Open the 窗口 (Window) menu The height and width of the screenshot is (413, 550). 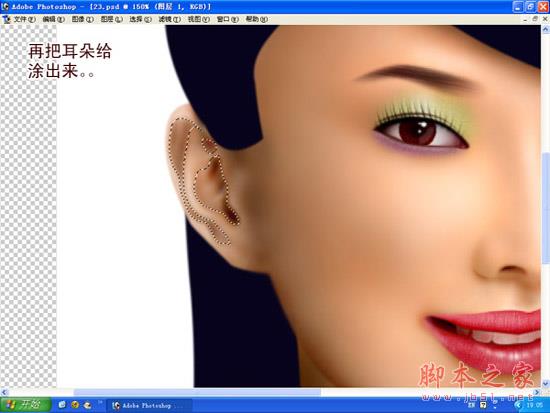pyautogui.click(x=228, y=19)
